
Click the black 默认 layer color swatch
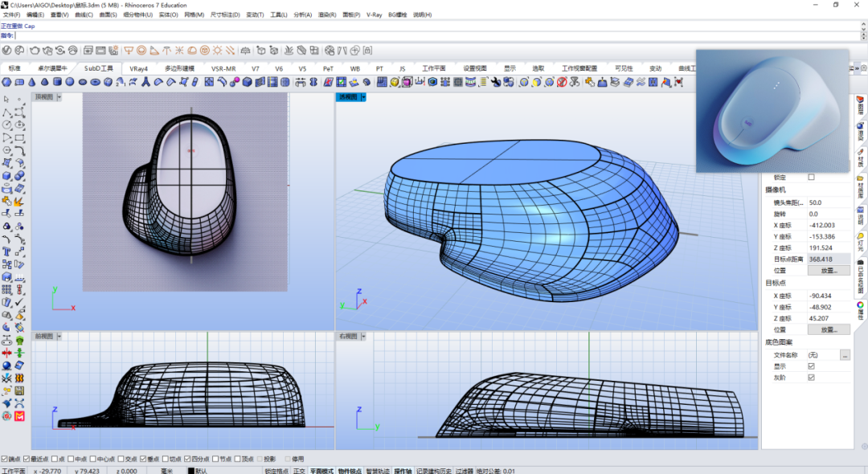(x=191, y=471)
